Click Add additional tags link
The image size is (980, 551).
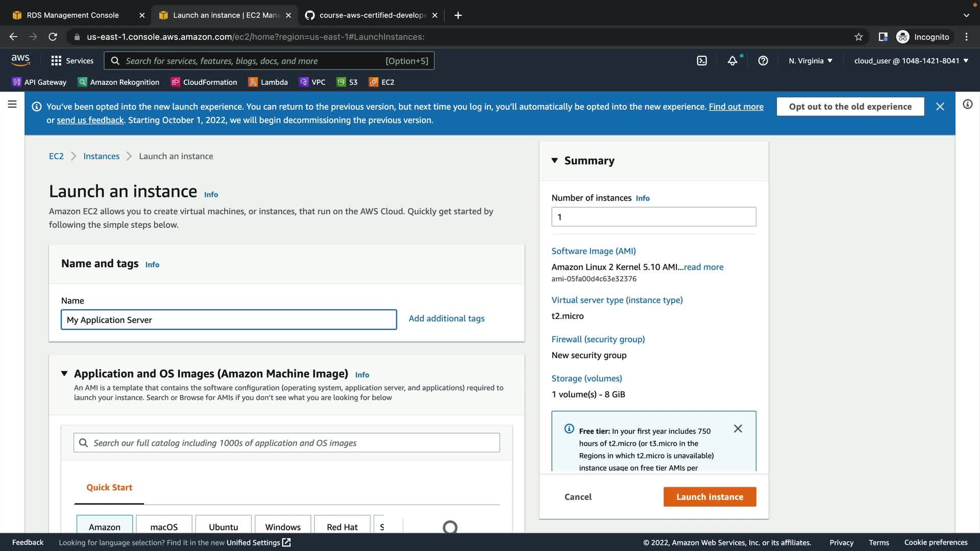pyautogui.click(x=446, y=318)
